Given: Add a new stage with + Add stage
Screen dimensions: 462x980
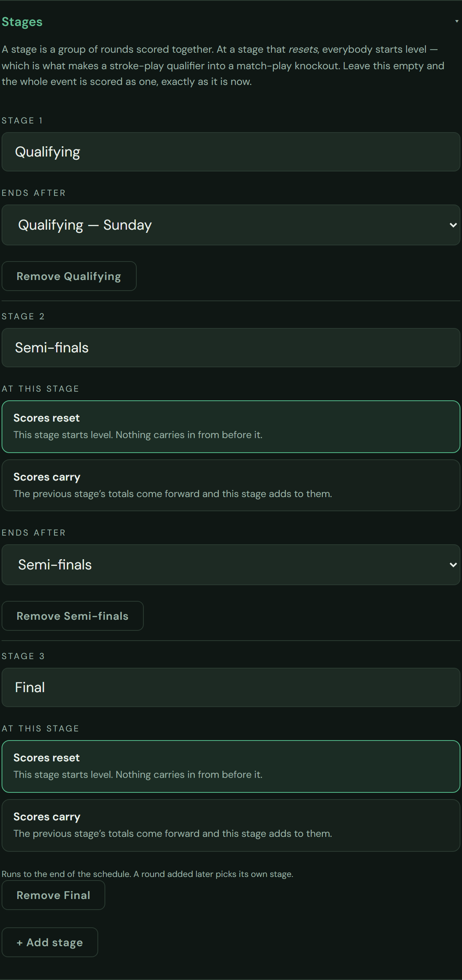Looking at the screenshot, I should [x=50, y=942].
